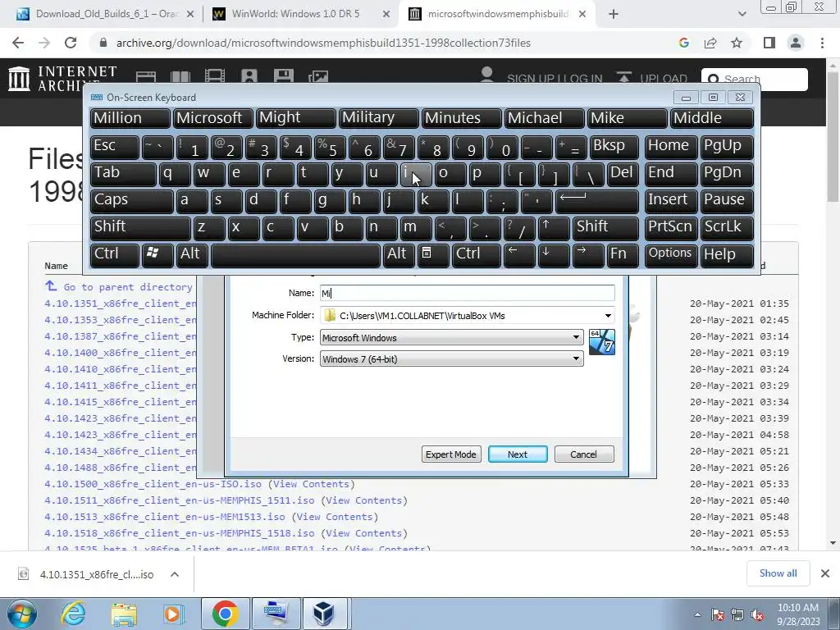Expand download item options chevron
840x630 pixels.
click(x=175, y=574)
